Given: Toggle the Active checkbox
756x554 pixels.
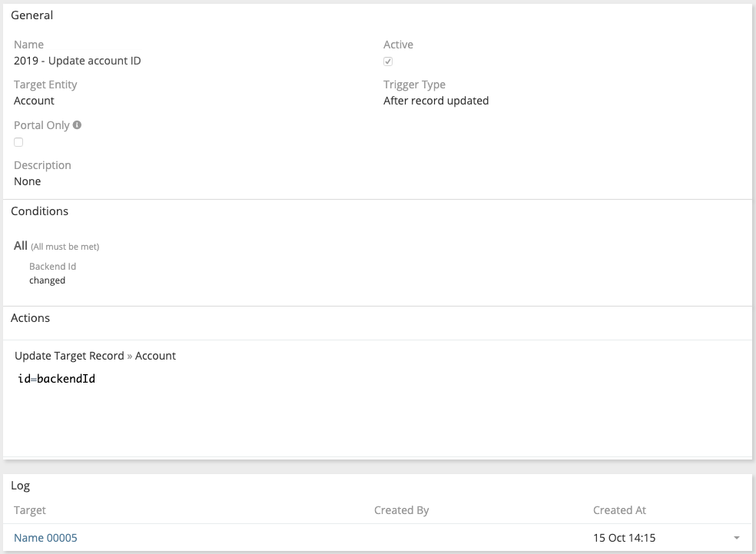Looking at the screenshot, I should point(388,61).
